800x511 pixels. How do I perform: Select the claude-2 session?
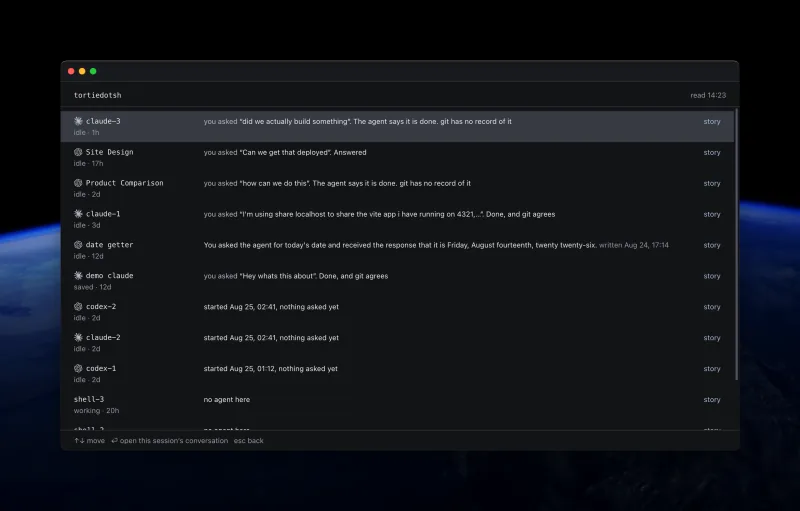coord(103,337)
